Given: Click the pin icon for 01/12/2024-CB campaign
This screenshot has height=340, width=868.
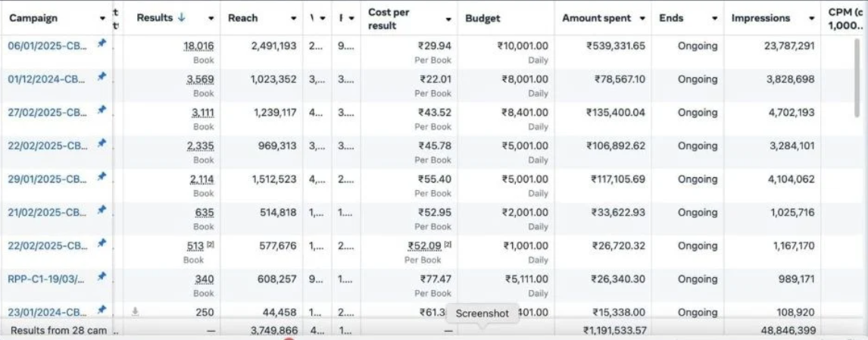Looking at the screenshot, I should (x=101, y=76).
